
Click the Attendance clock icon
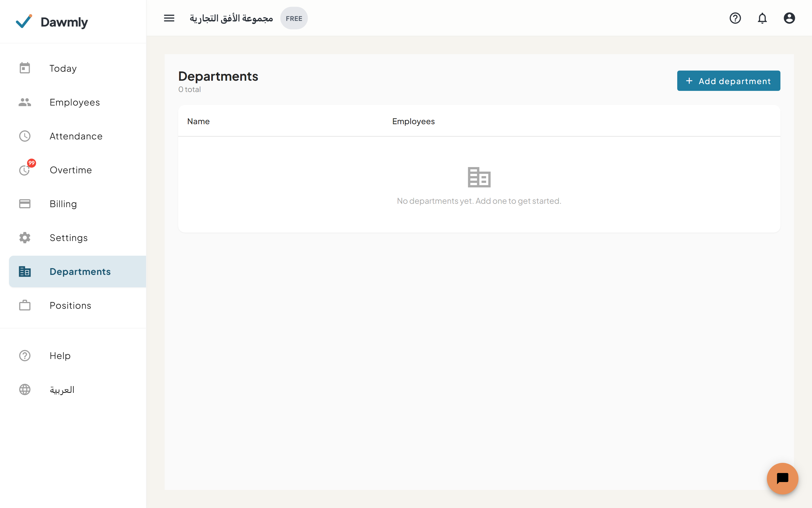click(x=25, y=136)
